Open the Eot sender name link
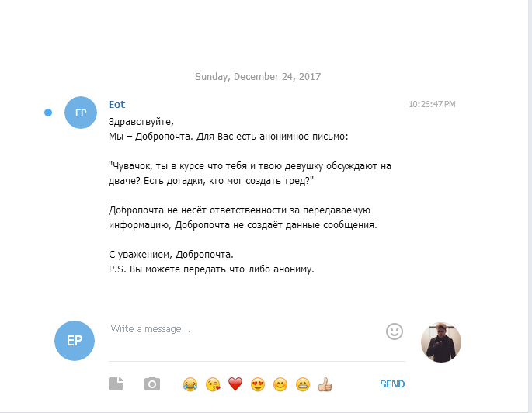532x413 pixels. 116,105
